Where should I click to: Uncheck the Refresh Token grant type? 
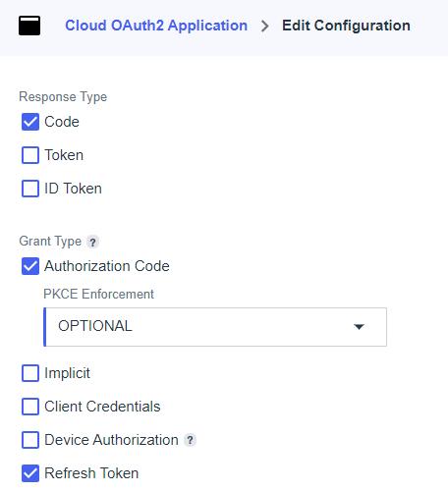(30, 473)
